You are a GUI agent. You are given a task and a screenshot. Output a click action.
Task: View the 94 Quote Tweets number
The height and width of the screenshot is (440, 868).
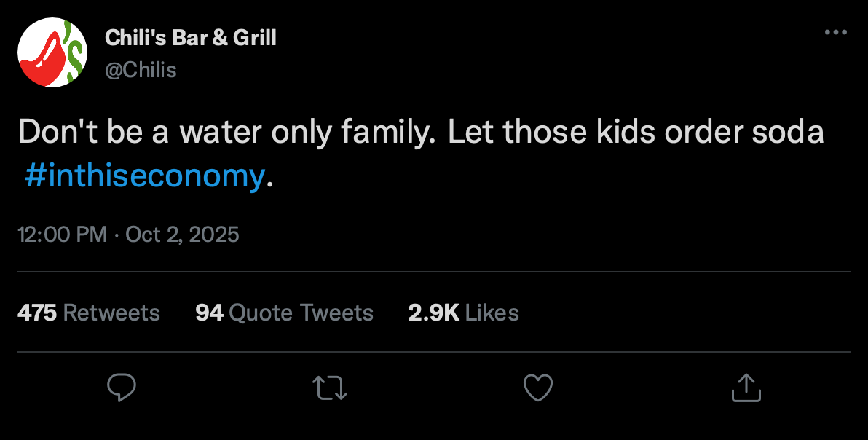(208, 313)
